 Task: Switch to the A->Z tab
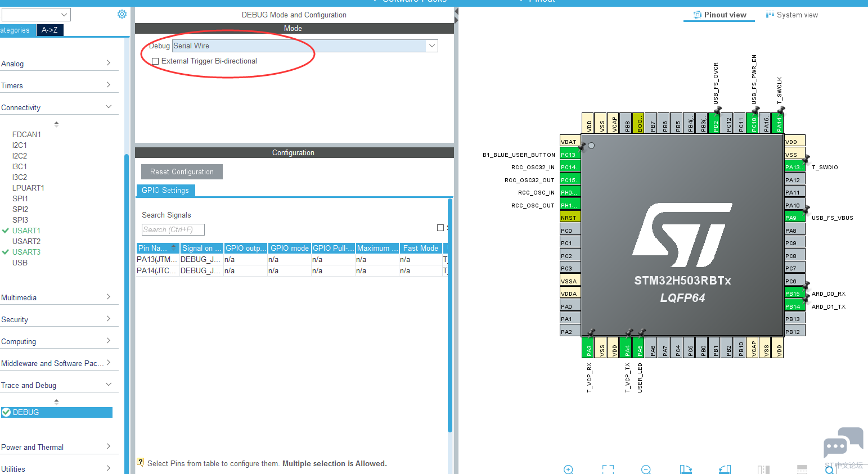pos(50,30)
